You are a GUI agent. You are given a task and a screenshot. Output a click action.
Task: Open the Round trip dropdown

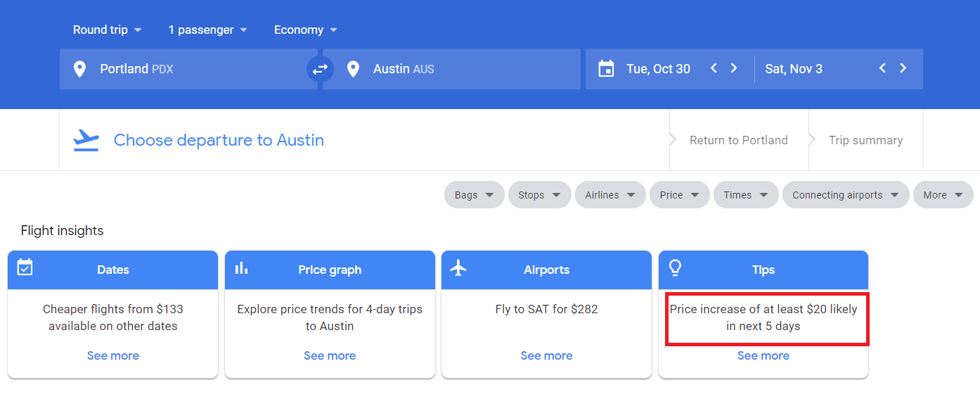tap(108, 30)
